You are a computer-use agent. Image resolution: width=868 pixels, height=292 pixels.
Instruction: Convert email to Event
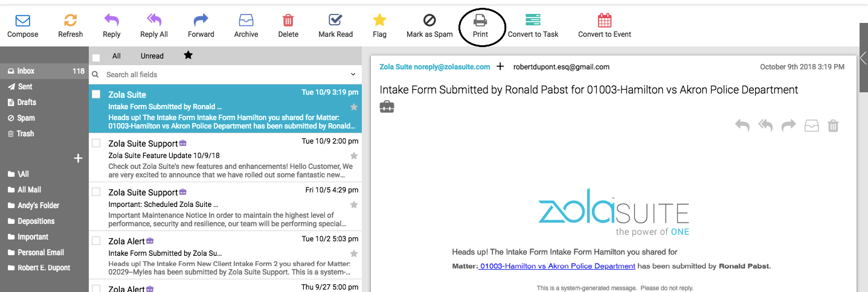point(605,21)
